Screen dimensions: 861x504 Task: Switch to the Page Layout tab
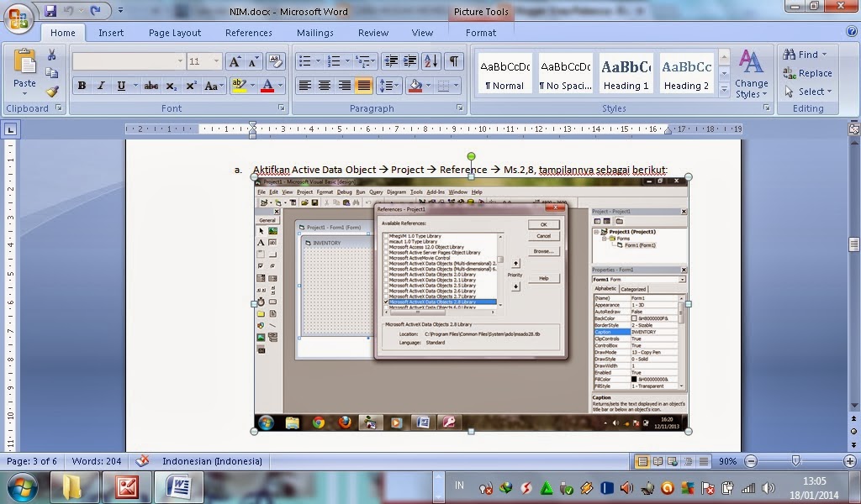(175, 33)
